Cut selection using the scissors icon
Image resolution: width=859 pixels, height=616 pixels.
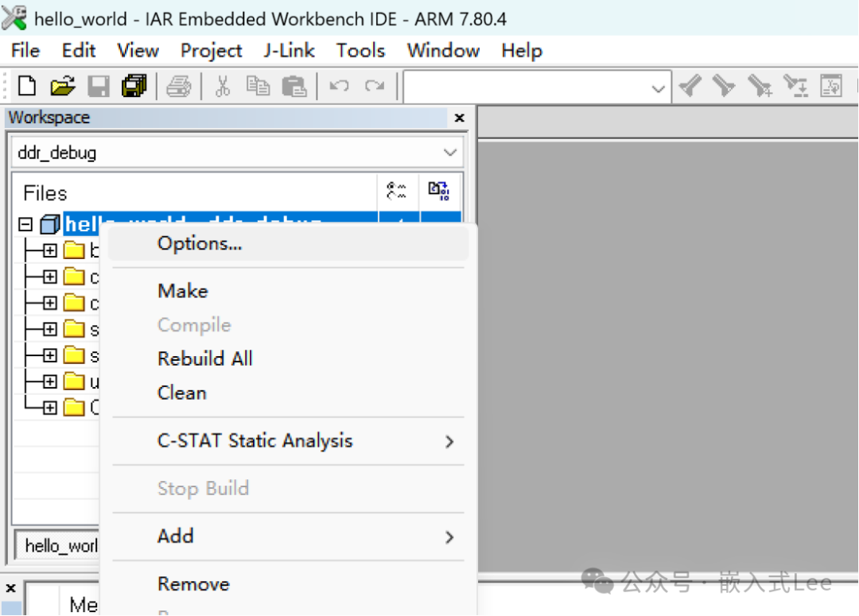coord(223,86)
